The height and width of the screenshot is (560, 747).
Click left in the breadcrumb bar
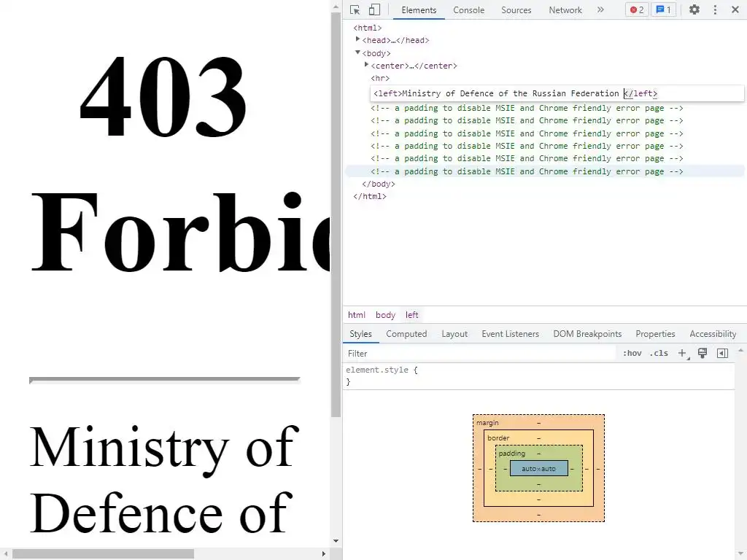point(411,315)
